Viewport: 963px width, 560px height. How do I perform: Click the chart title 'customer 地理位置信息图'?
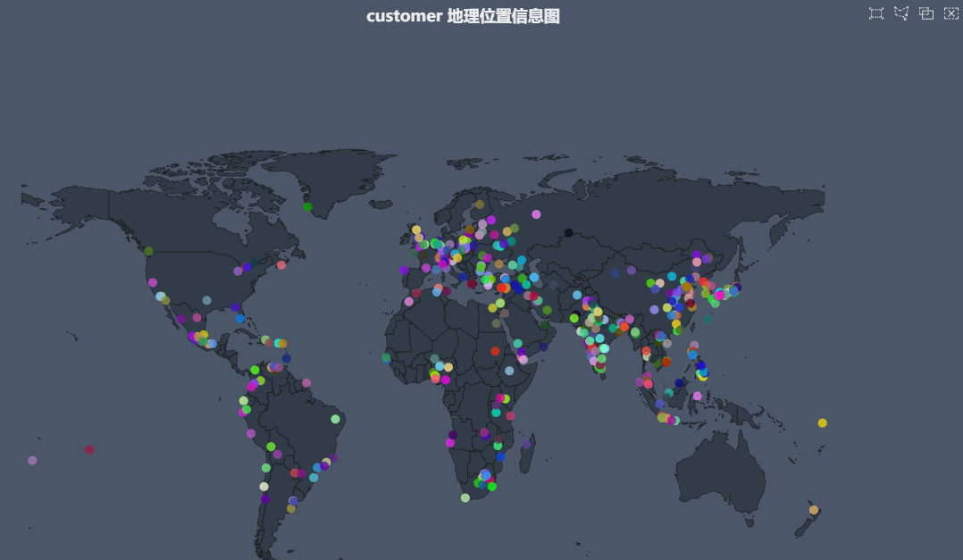coord(463,16)
